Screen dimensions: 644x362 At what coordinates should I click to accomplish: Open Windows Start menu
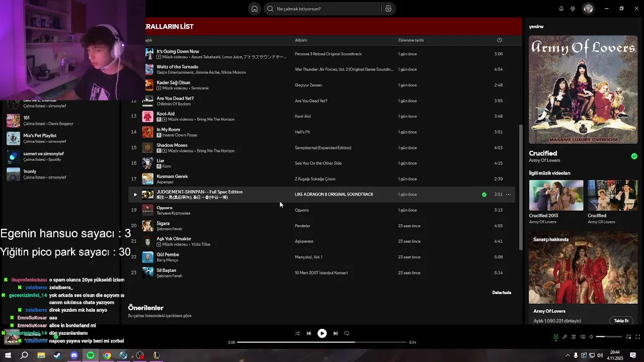[8, 355]
